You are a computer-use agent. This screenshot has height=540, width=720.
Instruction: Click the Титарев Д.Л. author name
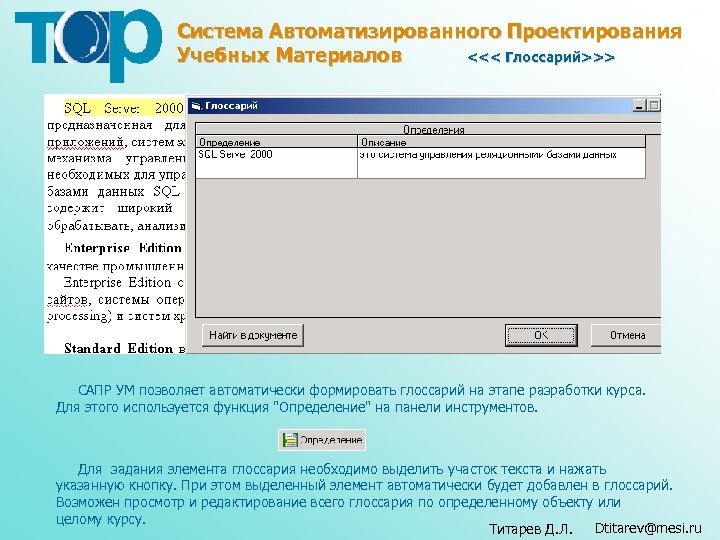pyautogui.click(x=530, y=529)
